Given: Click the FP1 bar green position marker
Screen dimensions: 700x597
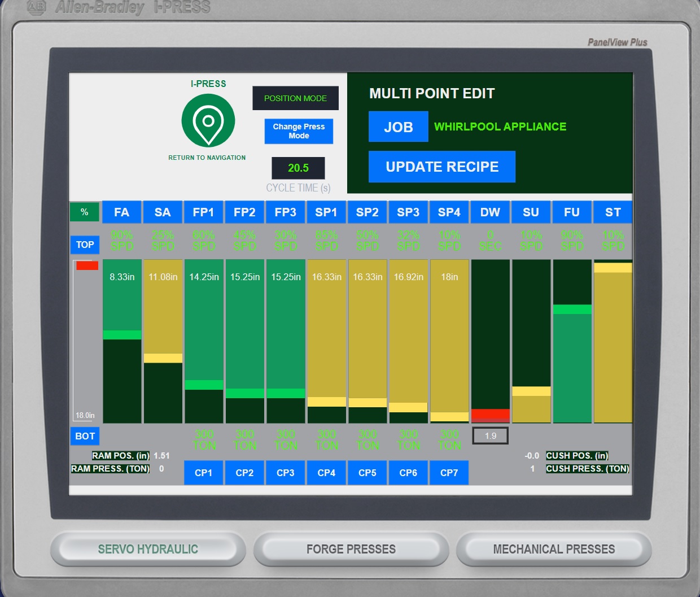Looking at the screenshot, I should (204, 385).
